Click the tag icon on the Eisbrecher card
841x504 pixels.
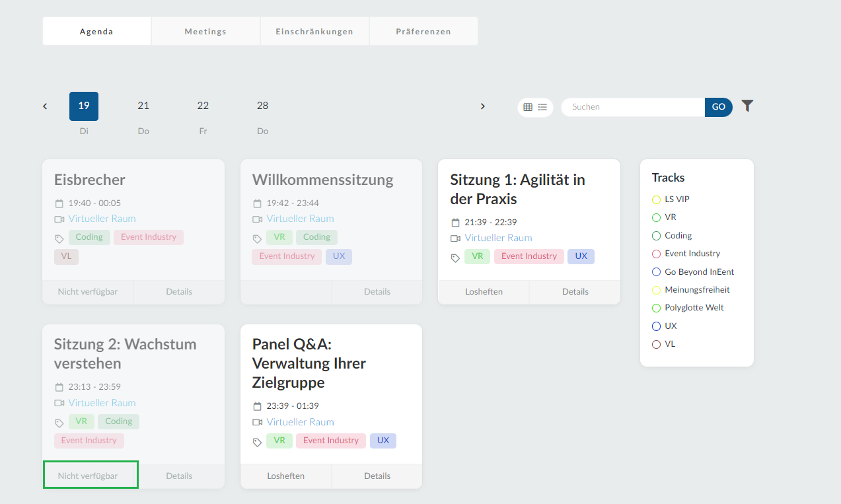coord(59,239)
